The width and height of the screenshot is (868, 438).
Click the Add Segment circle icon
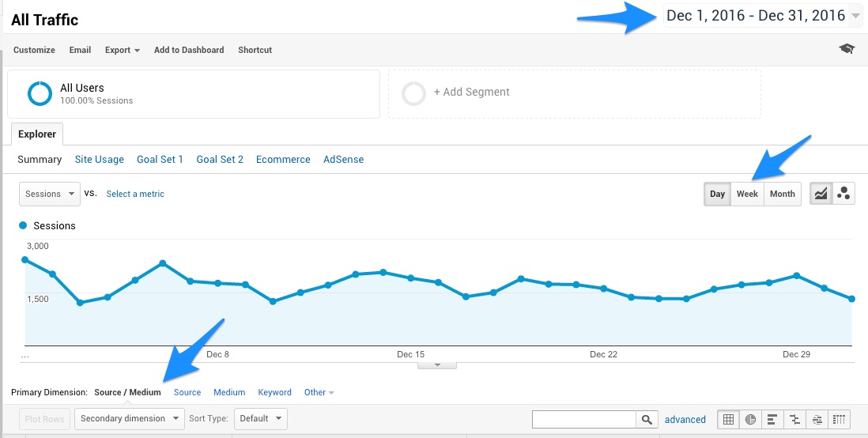click(413, 93)
